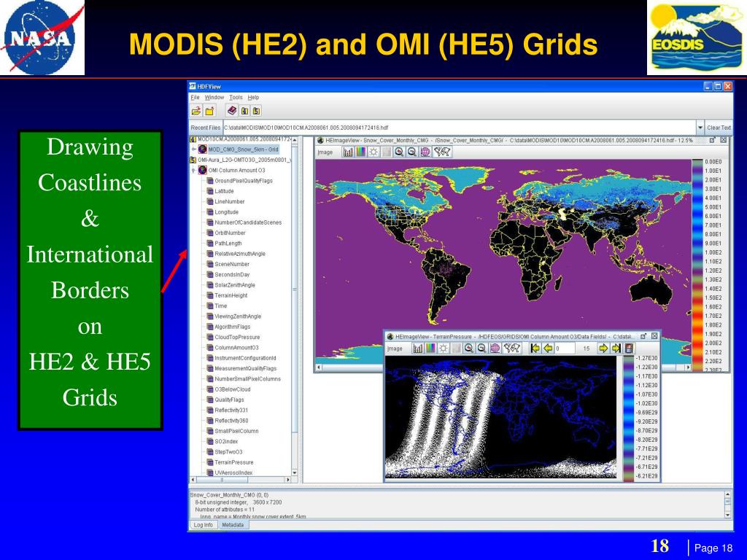Screen dimensions: 747x560
Task: Click the Snow_Cover window color scale bar
Action: click(x=697, y=265)
